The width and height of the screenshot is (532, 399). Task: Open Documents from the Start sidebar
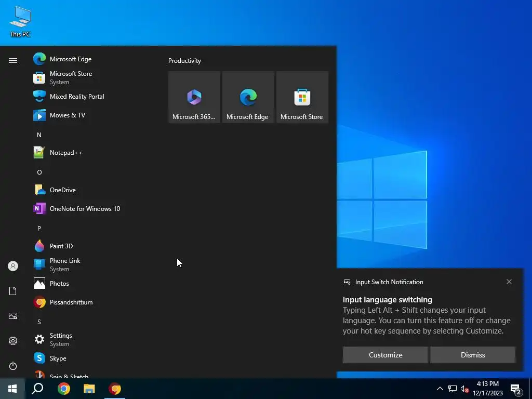13,291
